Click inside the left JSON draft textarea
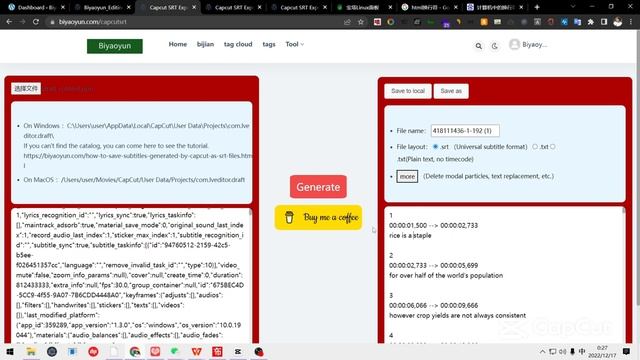The height and width of the screenshot is (360, 640). (x=130, y=276)
